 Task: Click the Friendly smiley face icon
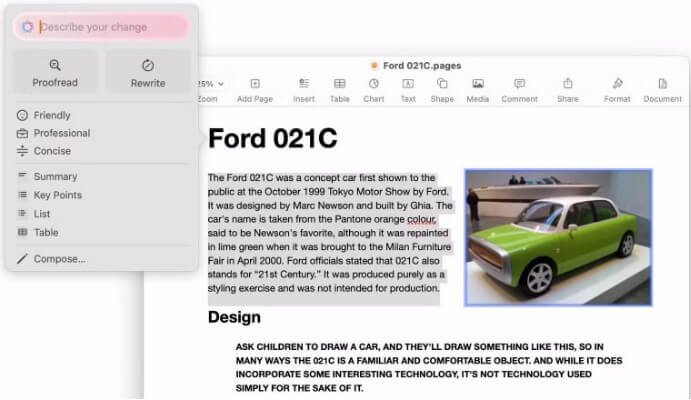pyautogui.click(x=22, y=115)
